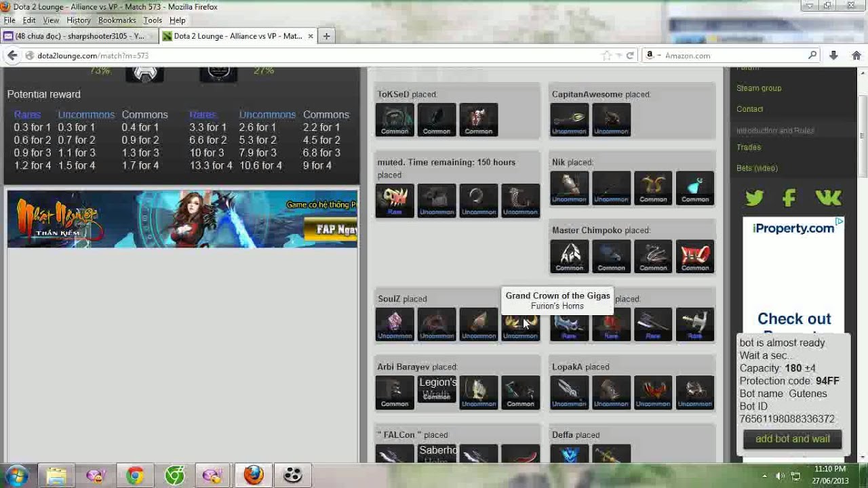Open the Introduction and Rules link

tap(775, 130)
